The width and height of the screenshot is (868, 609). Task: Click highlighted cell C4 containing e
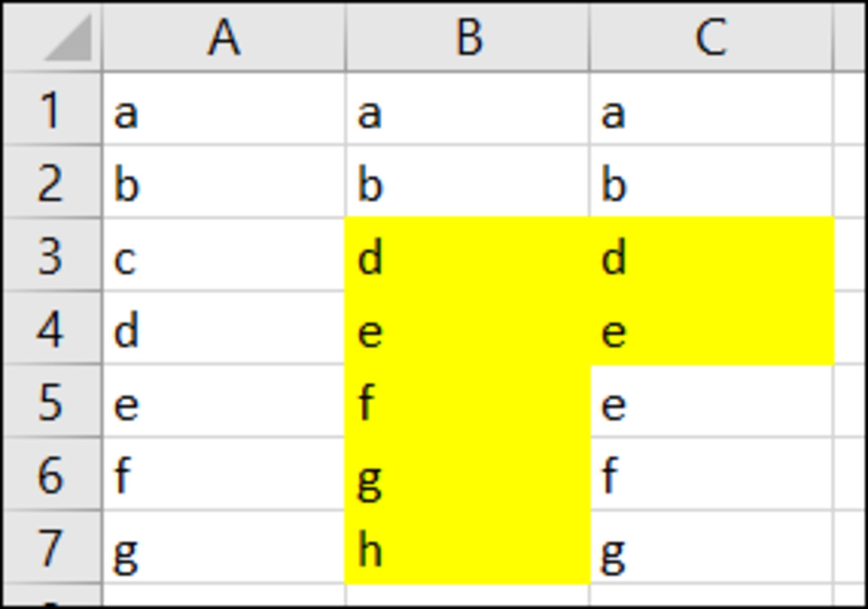coord(712,328)
